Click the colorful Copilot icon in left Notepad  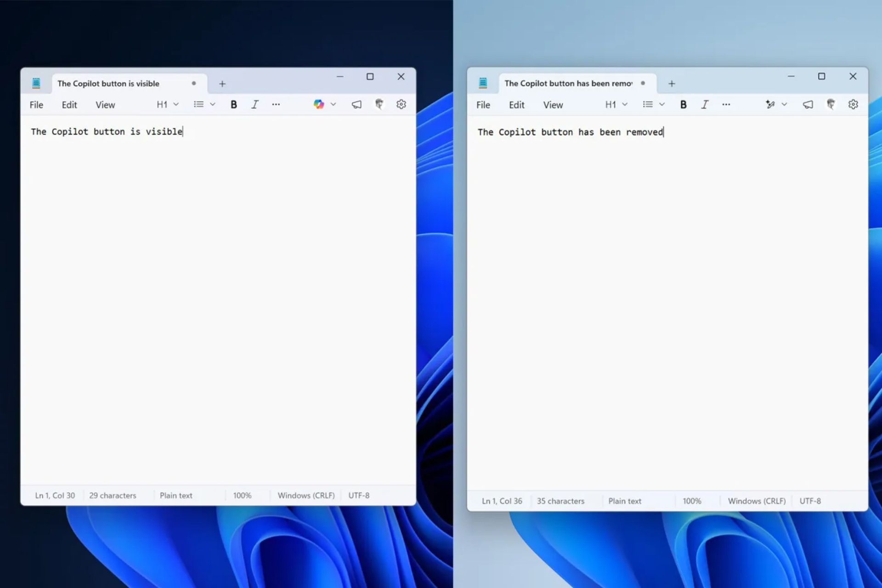click(318, 104)
